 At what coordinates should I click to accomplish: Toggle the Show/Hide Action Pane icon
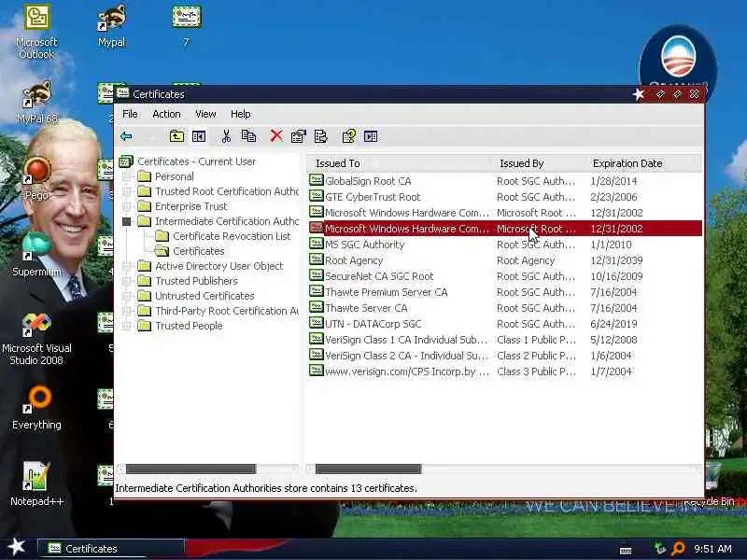[x=371, y=136]
